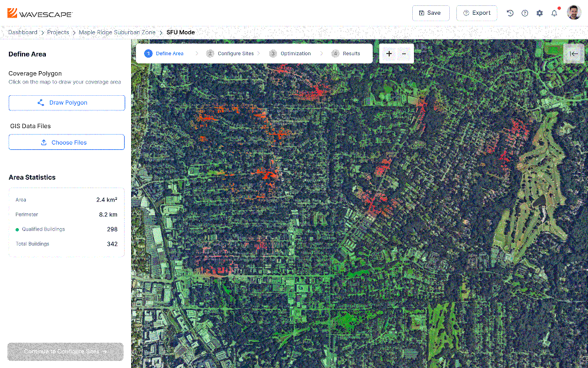Viewport: 588px width, 368px height.
Task: Open the settings gear icon
Action: point(540,13)
